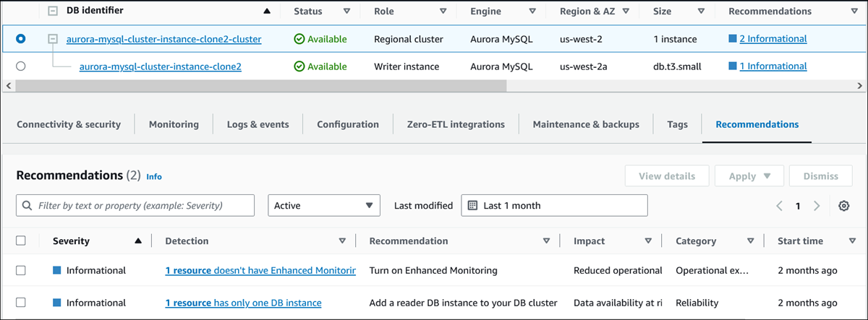Open the 2 Informational recommendations link
The image size is (868, 320).
(773, 39)
